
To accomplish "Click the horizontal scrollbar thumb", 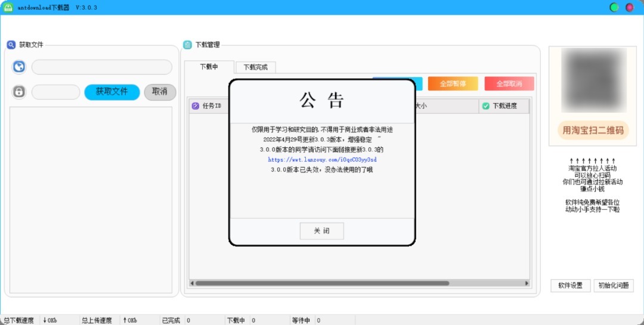I will pos(323,283).
